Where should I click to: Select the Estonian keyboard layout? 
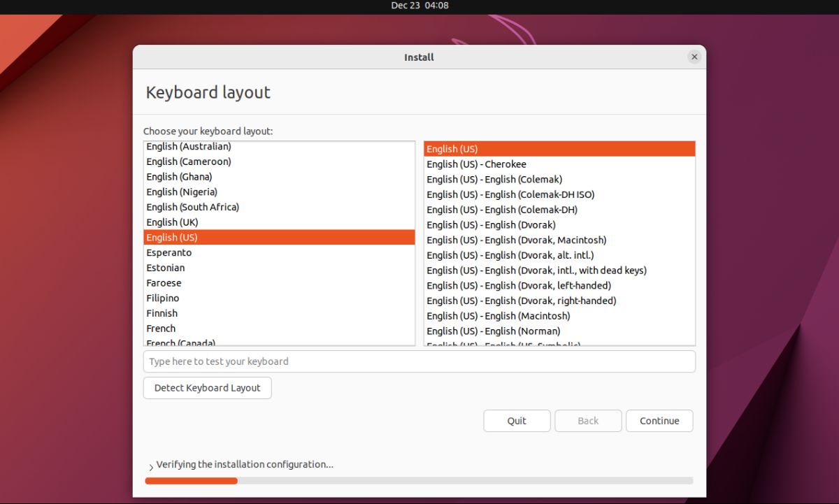click(x=165, y=268)
